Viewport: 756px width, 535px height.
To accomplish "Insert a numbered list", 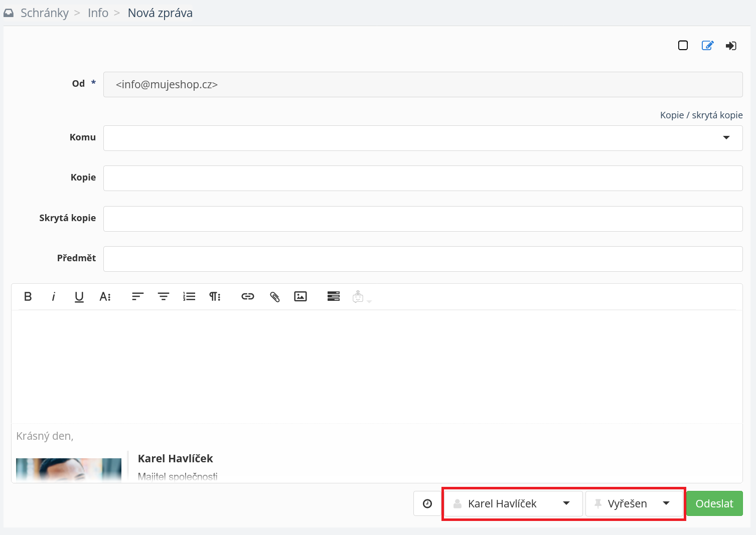I will (189, 296).
